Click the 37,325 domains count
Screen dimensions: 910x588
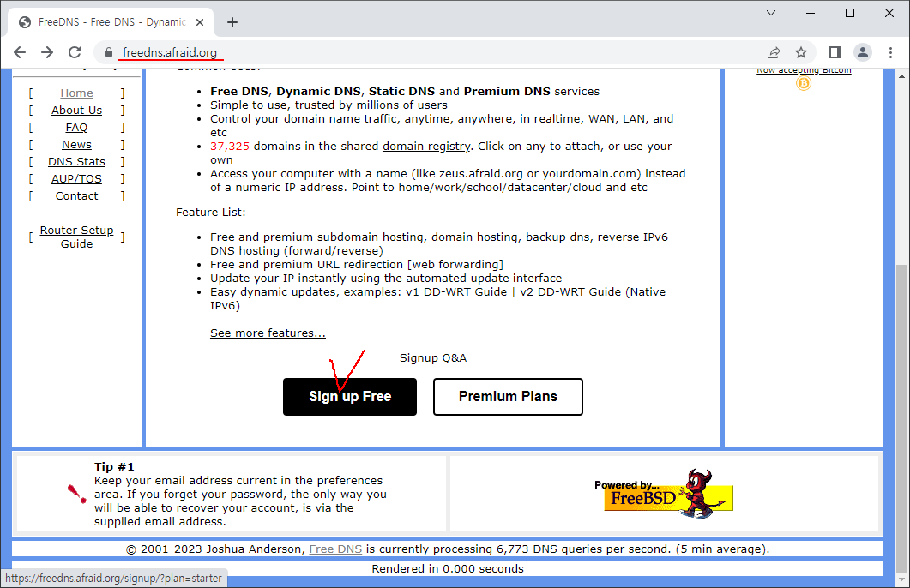click(x=230, y=146)
